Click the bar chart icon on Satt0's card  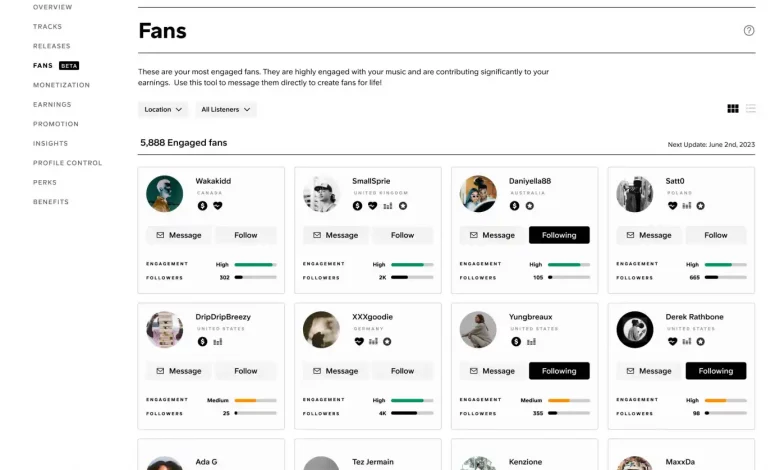point(686,205)
